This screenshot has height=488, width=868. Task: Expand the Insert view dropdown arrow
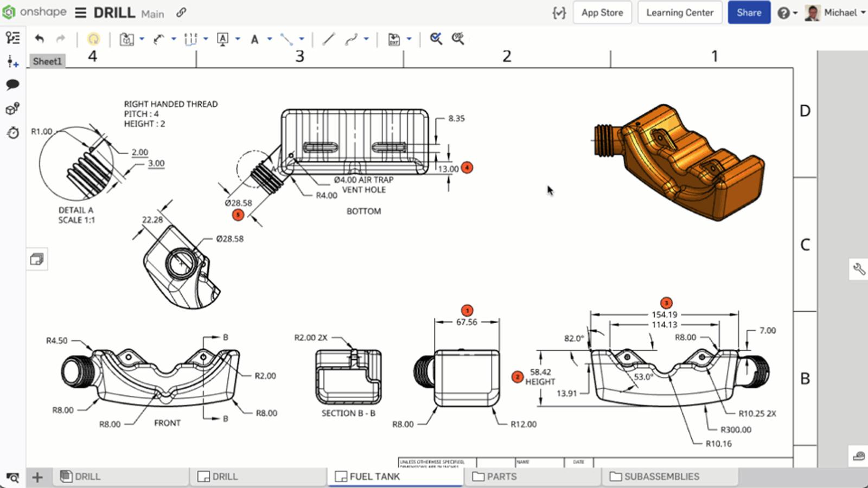click(142, 39)
